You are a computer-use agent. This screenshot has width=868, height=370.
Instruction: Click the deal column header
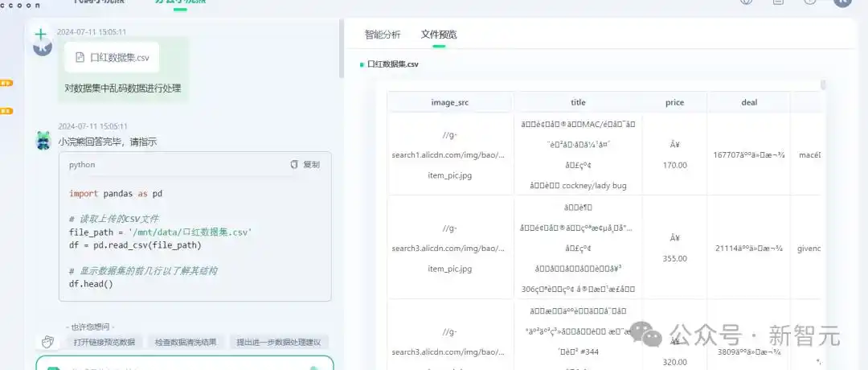[x=748, y=102]
